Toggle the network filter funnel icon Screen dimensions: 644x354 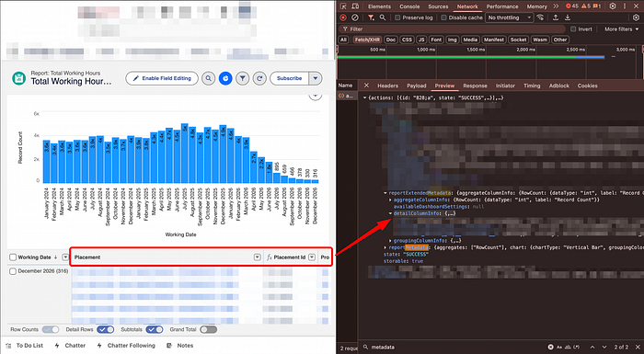coord(371,17)
